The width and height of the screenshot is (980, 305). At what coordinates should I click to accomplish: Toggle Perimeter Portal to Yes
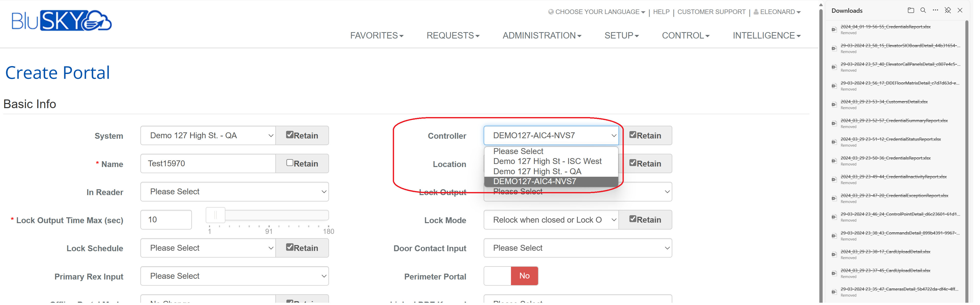pyautogui.click(x=498, y=276)
